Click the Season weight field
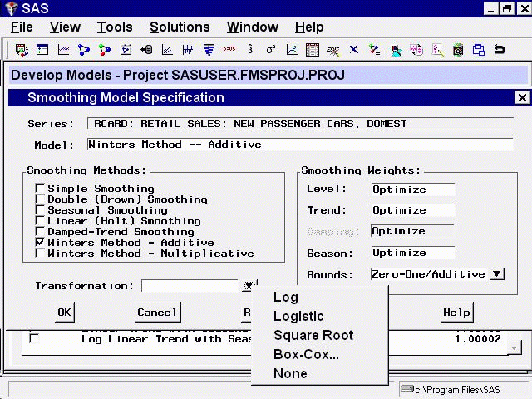Image resolution: width=532 pixels, height=399 pixels. [413, 253]
